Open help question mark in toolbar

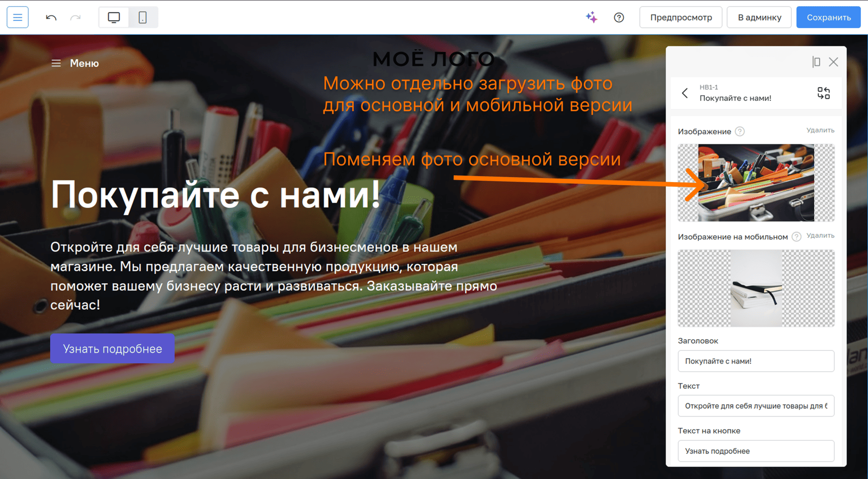pos(619,18)
